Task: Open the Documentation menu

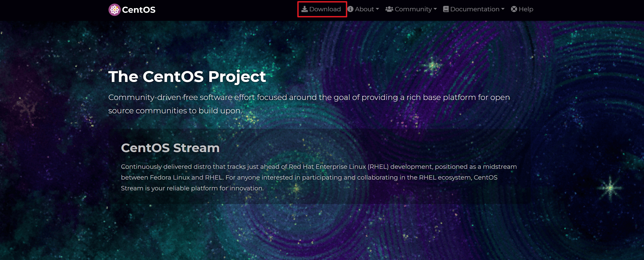Action: tap(474, 9)
